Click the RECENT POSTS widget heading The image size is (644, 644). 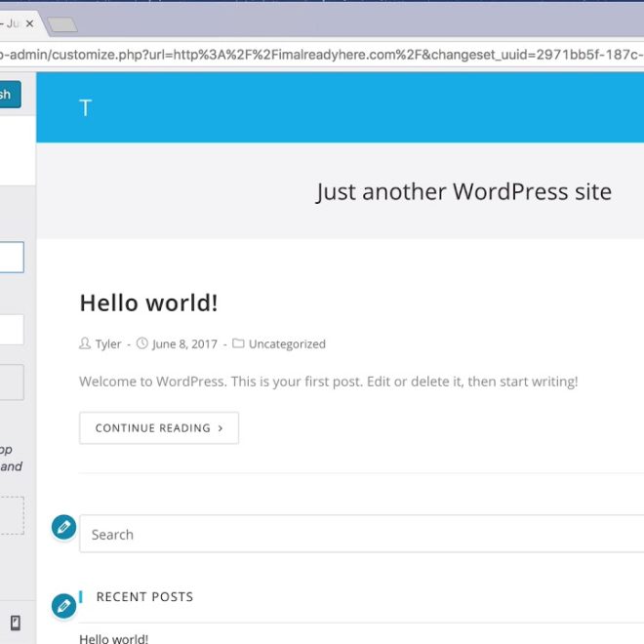click(144, 597)
